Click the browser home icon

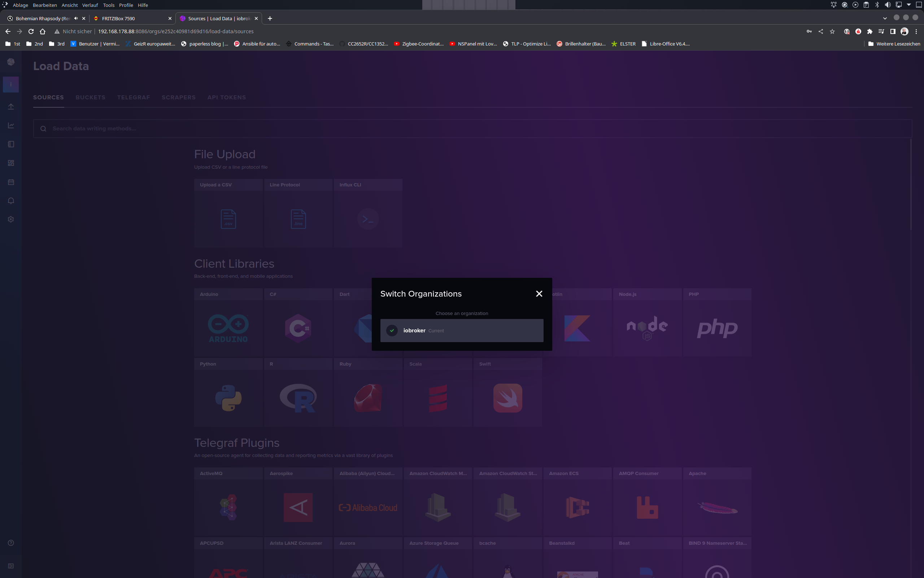click(x=43, y=31)
